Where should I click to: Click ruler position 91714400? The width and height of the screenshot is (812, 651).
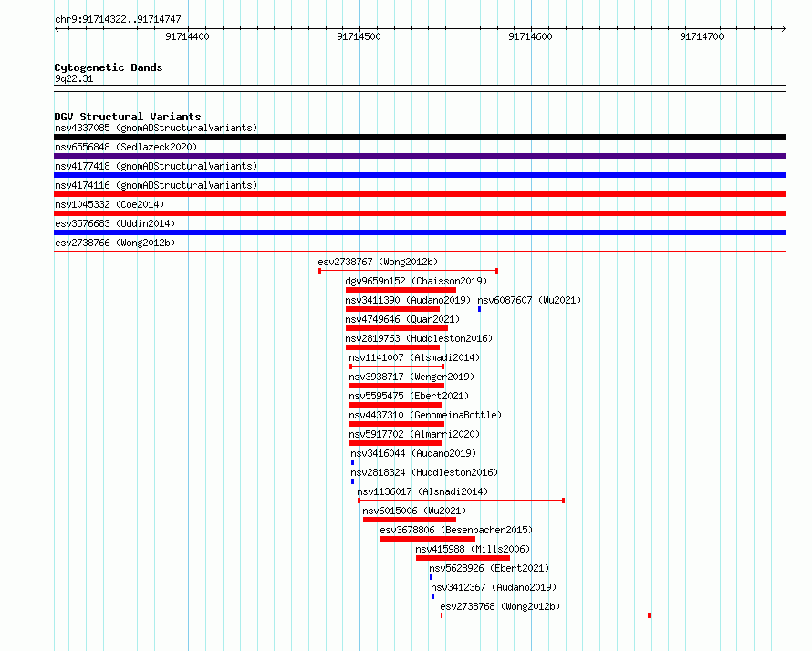tap(187, 36)
